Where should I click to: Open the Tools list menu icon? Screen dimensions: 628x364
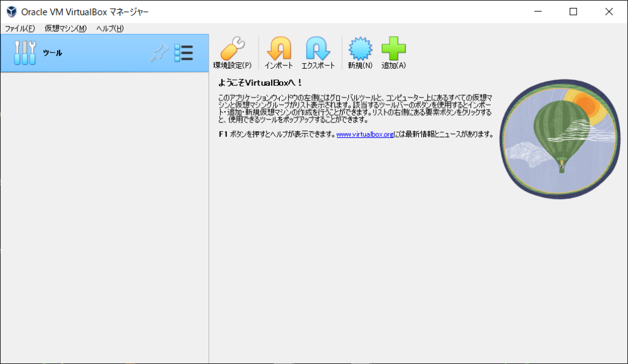(184, 53)
